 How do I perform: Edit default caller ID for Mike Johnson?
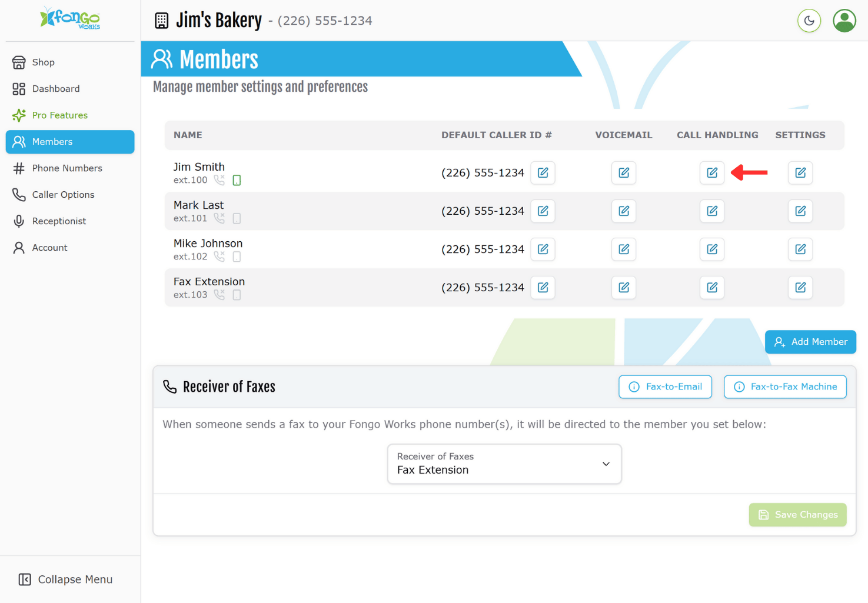pos(543,249)
